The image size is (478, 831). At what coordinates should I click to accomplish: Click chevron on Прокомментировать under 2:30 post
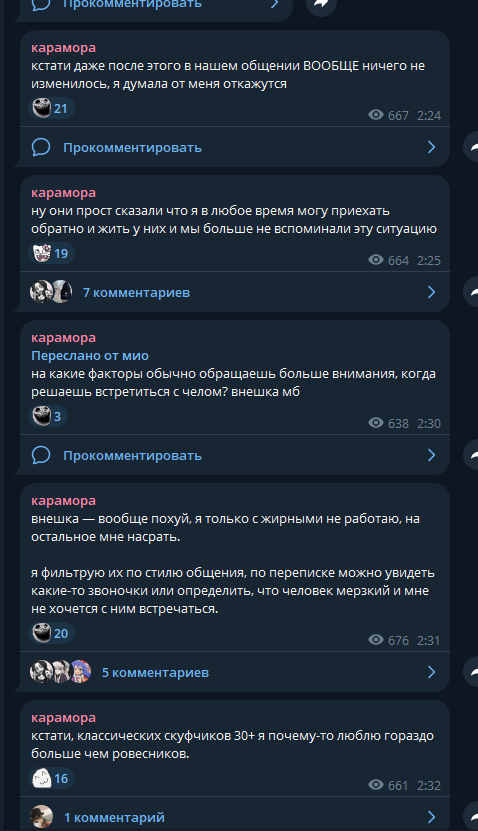click(431, 455)
